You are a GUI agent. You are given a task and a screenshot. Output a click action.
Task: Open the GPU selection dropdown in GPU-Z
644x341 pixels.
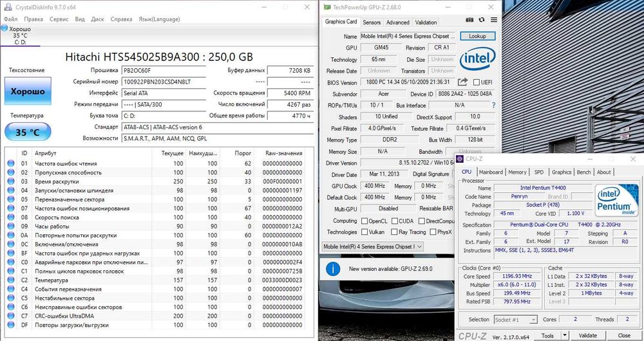373,246
